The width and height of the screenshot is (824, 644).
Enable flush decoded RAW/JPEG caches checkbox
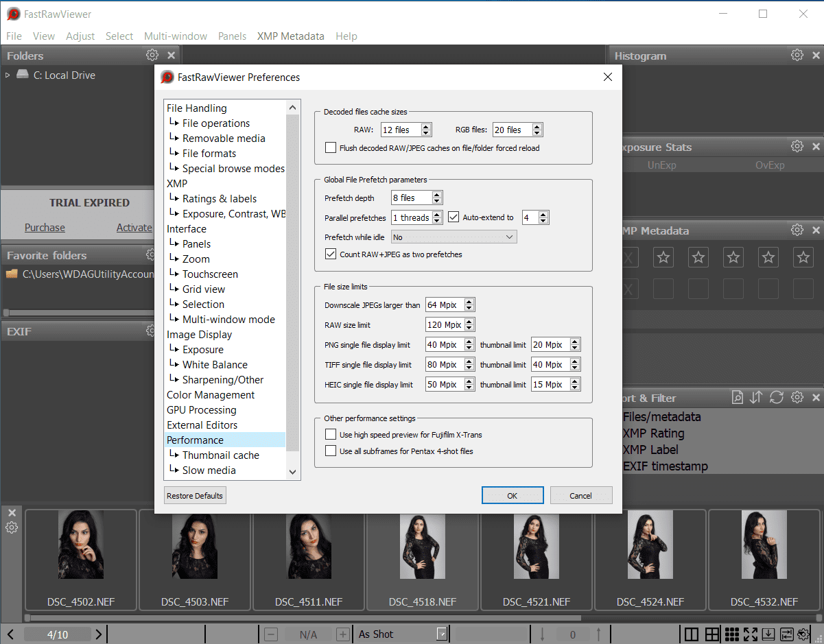tap(331, 148)
